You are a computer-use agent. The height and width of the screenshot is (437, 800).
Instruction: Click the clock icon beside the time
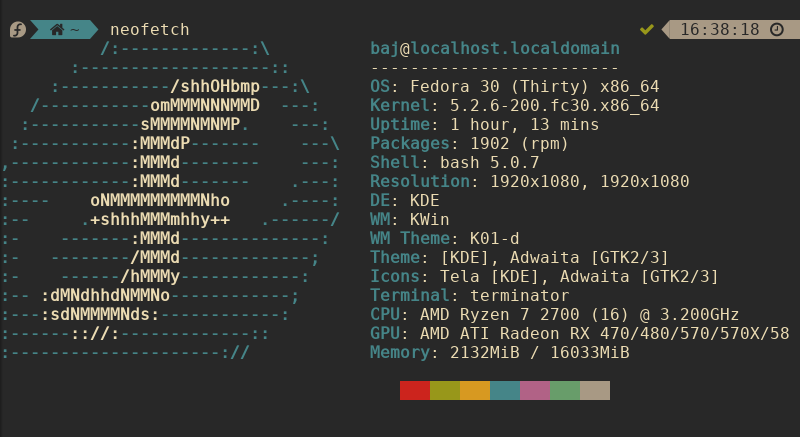777,30
